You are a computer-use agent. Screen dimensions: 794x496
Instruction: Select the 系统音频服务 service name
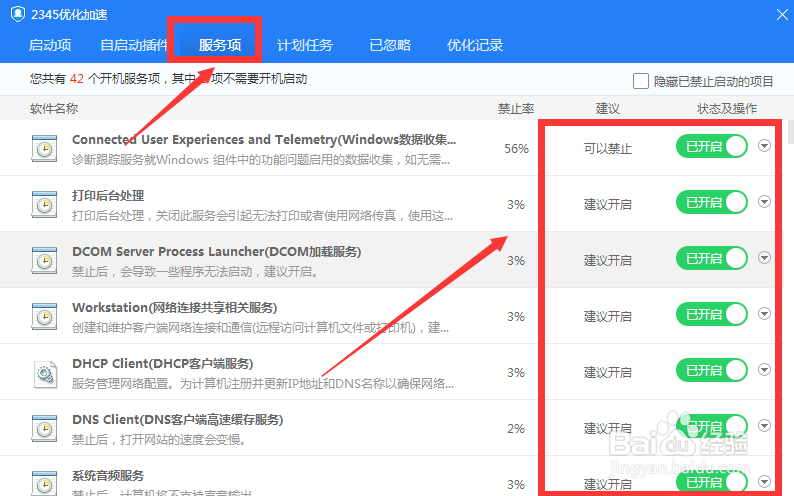tap(108, 476)
